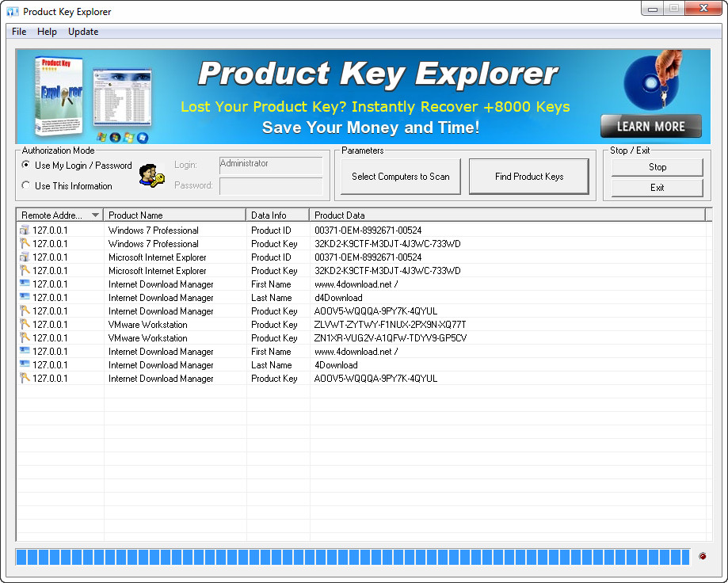
Task: Open the File menu
Action: 19,32
